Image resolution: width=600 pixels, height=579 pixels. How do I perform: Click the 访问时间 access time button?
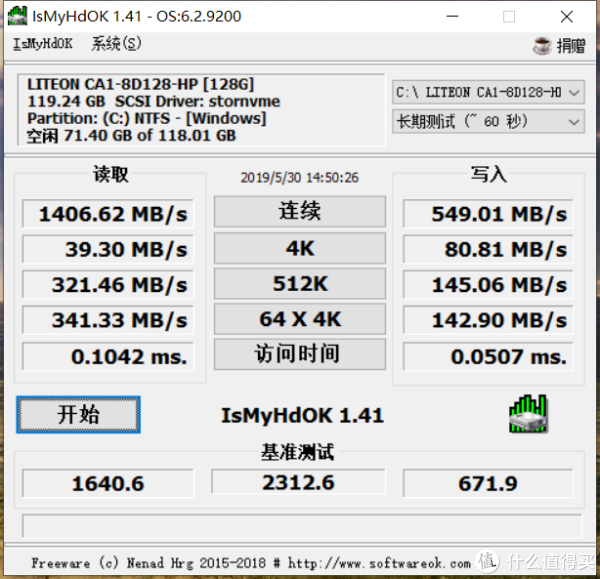(300, 354)
